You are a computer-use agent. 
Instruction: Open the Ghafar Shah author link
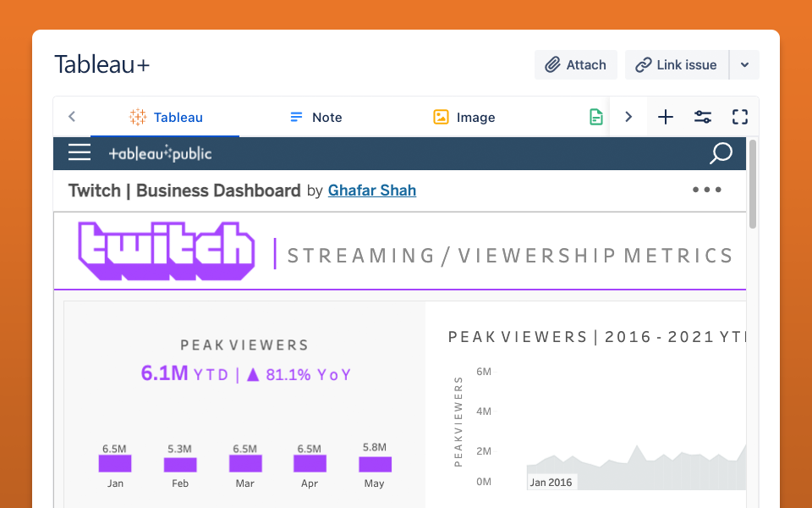pos(372,190)
